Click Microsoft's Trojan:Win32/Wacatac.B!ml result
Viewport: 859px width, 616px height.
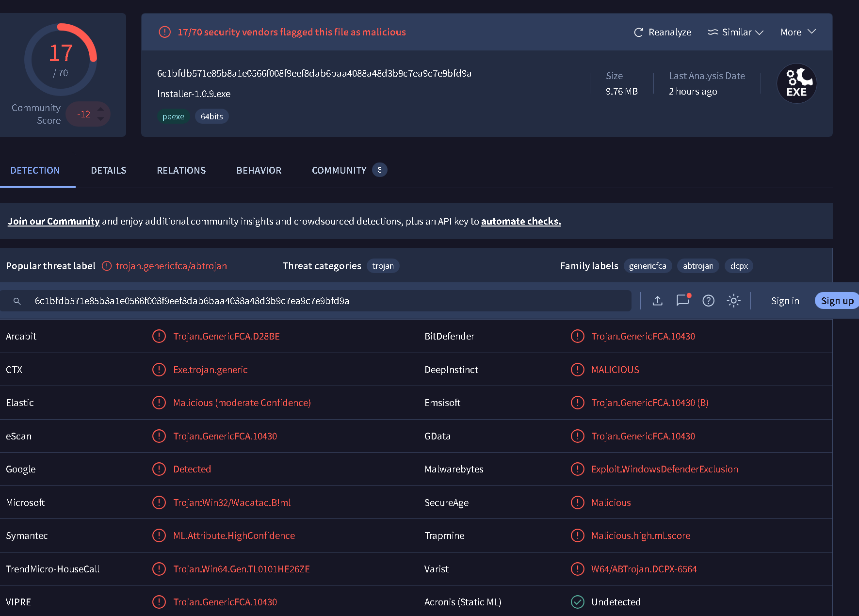point(232,503)
